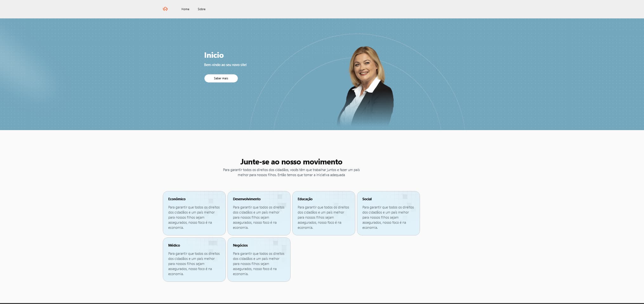Click the description text in the Negócios card
Screen dimensions: 644x304
tap(259, 264)
